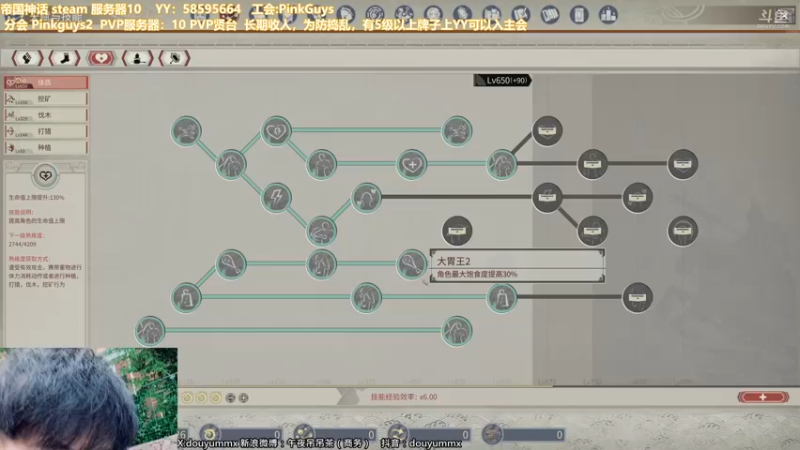Select the unlocked body node joining the locked branches

coord(502,164)
